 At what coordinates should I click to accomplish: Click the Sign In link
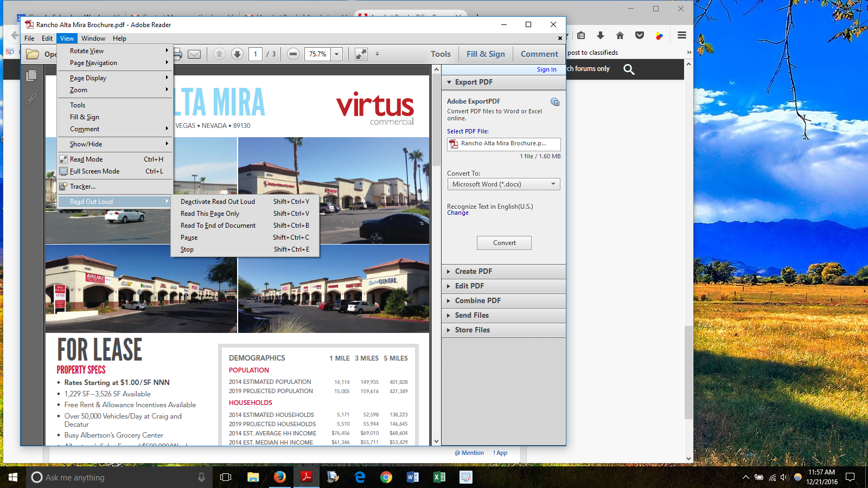coord(546,69)
